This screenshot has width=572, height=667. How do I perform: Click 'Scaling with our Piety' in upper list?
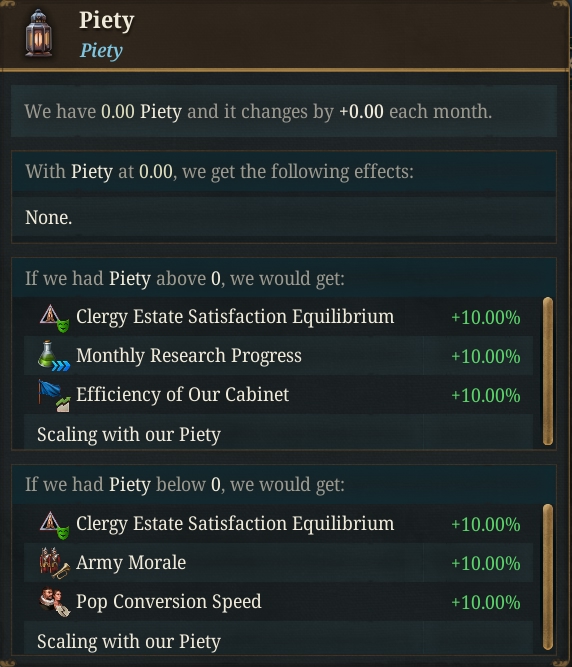[129, 435]
